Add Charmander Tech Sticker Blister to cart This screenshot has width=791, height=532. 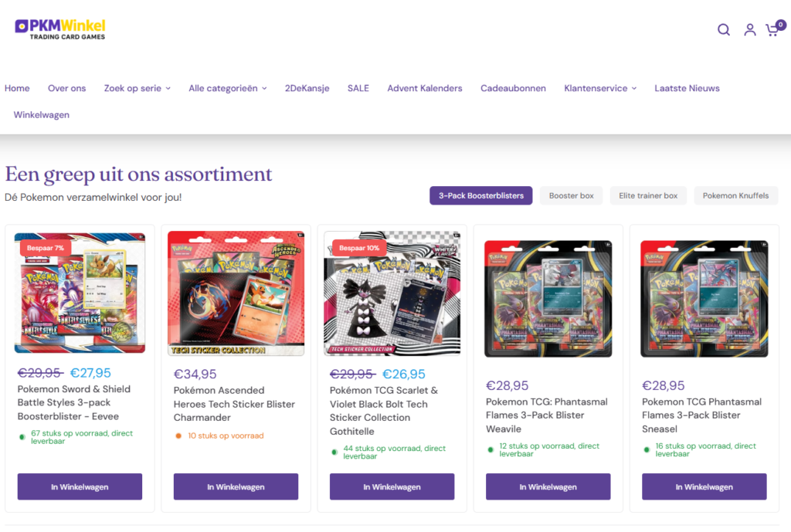pos(236,487)
